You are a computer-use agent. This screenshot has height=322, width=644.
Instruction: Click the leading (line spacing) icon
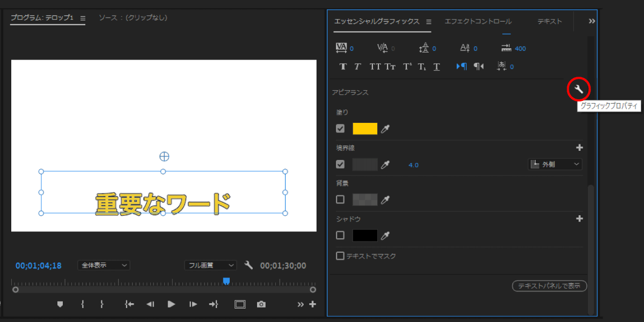[x=424, y=48]
